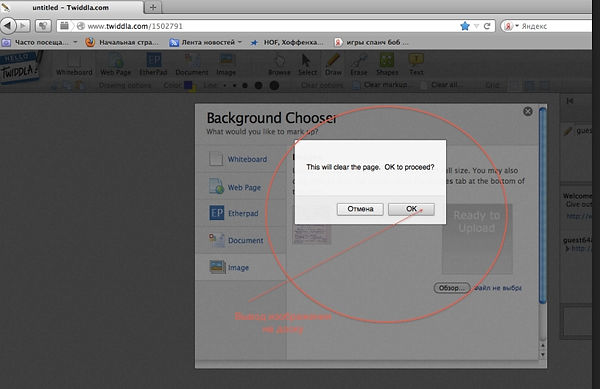
Task: Click the chooser scroll down arrow
Action: [543, 355]
